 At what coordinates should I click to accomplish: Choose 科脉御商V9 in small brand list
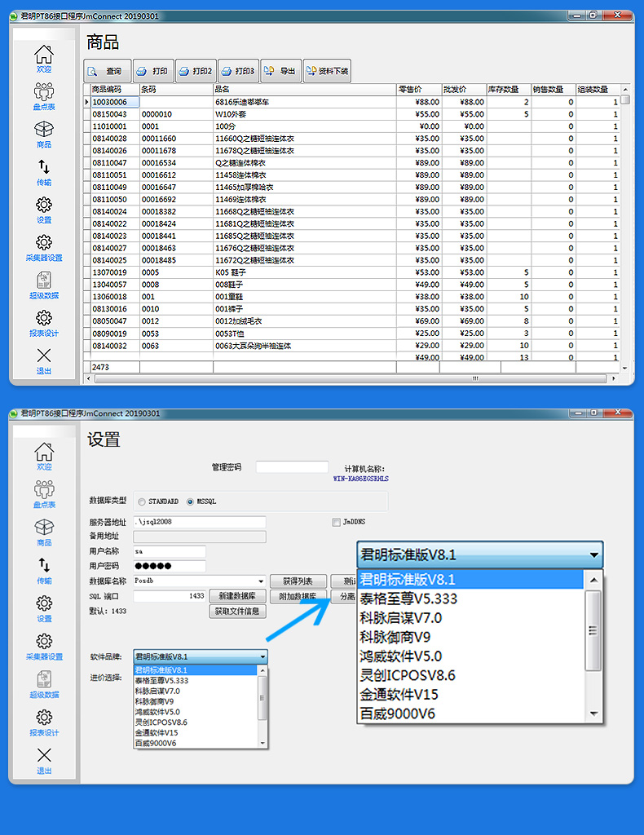pos(196,701)
